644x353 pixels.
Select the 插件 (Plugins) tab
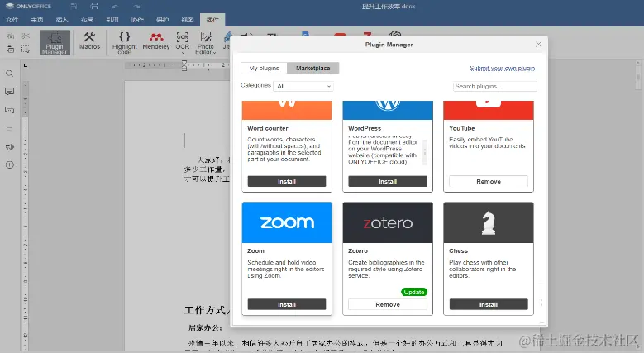tap(212, 20)
